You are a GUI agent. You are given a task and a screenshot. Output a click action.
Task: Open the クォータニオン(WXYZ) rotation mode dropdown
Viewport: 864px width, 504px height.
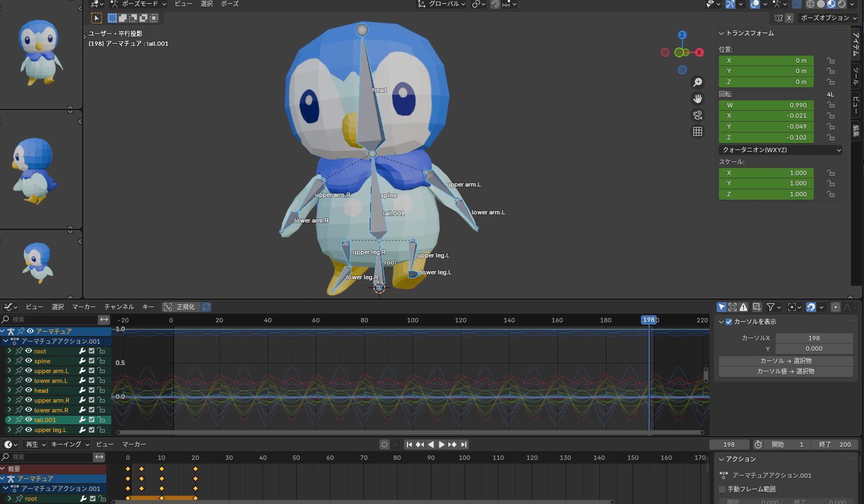click(780, 150)
